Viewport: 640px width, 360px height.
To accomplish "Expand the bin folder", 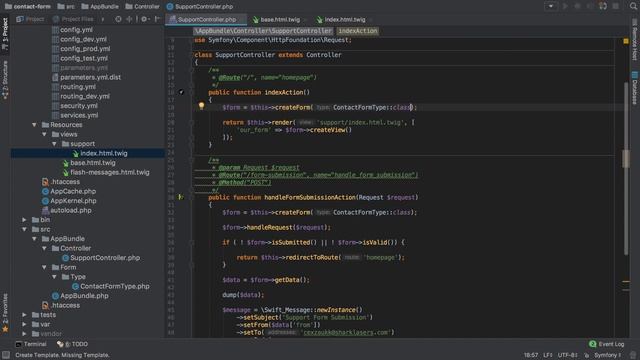I will tap(24, 220).
